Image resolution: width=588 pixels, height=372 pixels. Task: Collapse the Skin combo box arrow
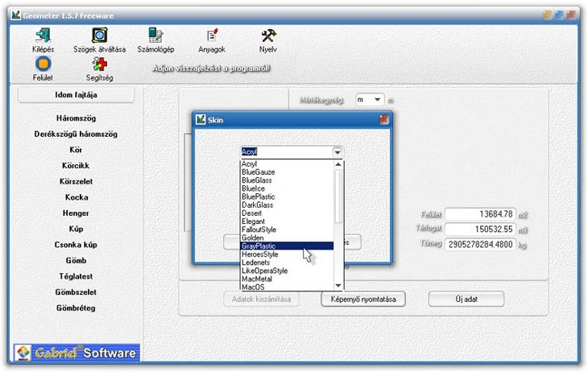[x=337, y=151]
